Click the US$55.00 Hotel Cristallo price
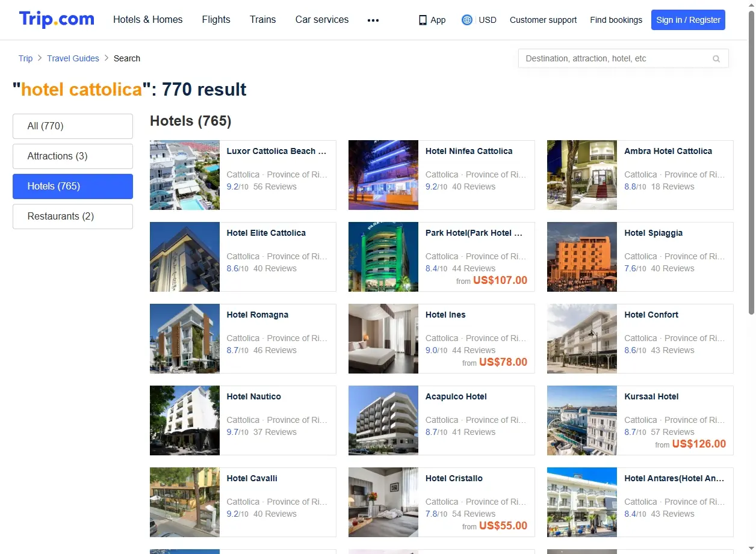Viewport: 756px width, 554px height. pos(503,526)
